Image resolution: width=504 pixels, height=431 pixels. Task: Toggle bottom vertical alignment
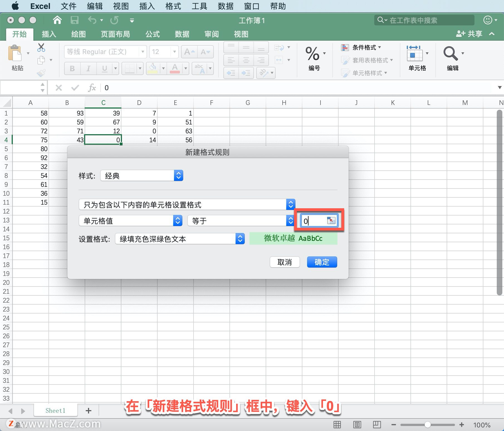pyautogui.click(x=261, y=47)
